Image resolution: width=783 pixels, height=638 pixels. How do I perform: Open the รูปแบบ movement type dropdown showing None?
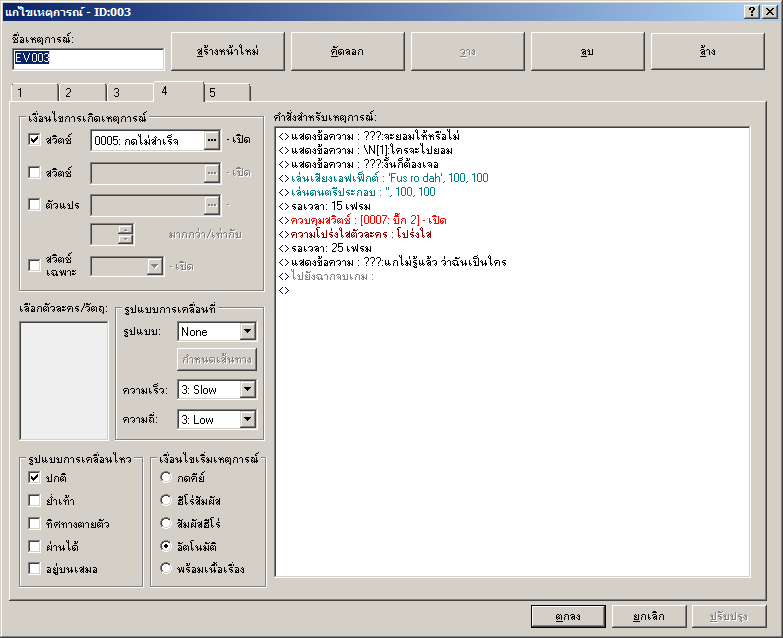coord(248,331)
